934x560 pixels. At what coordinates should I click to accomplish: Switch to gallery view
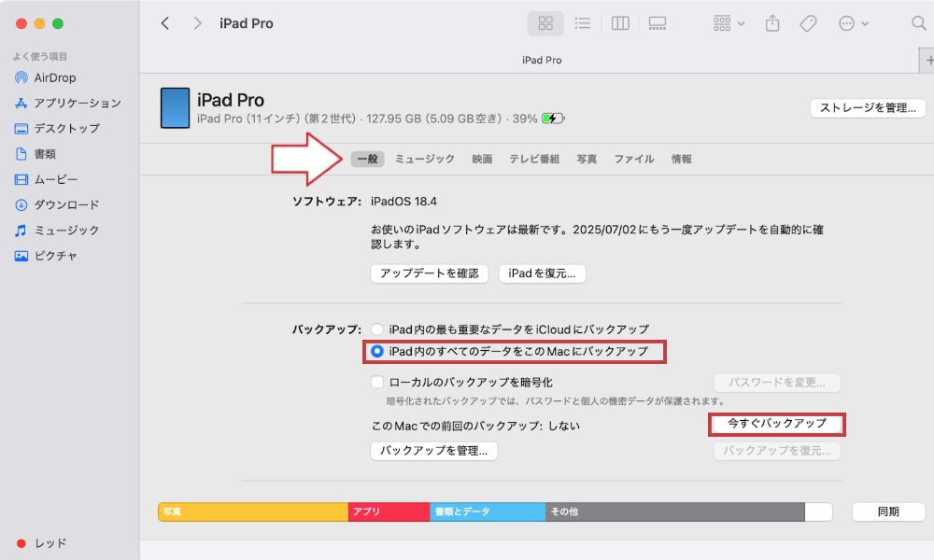point(657,23)
